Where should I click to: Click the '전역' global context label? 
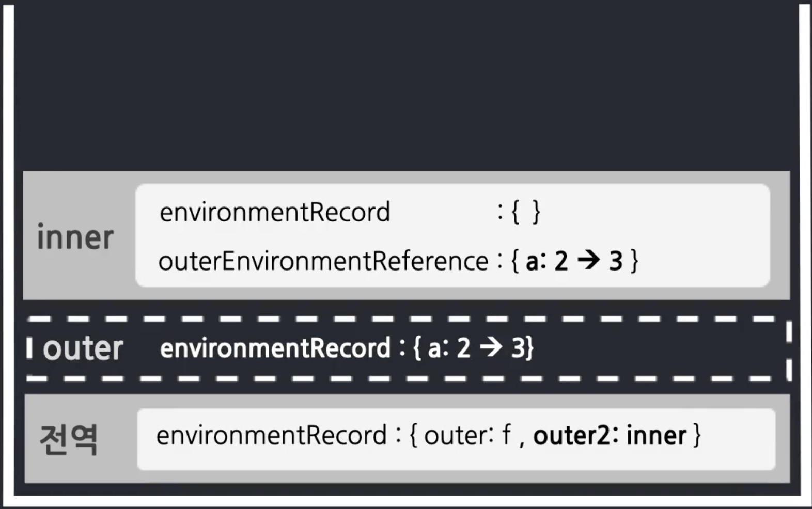[69, 439]
